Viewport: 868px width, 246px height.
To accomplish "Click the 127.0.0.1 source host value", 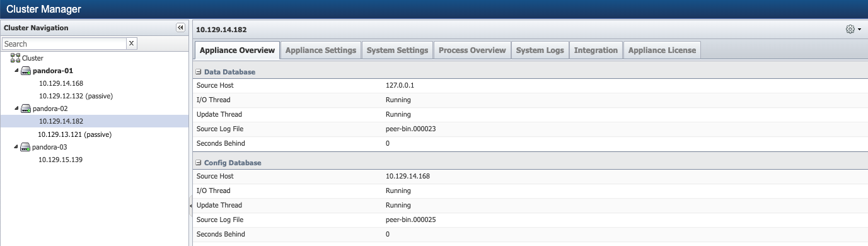I will point(400,85).
